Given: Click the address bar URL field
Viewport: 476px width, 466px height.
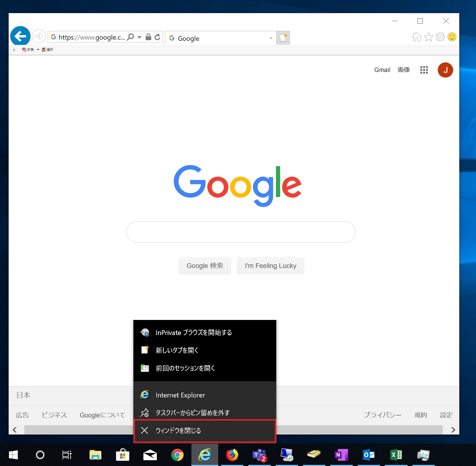Looking at the screenshot, I should point(92,37).
